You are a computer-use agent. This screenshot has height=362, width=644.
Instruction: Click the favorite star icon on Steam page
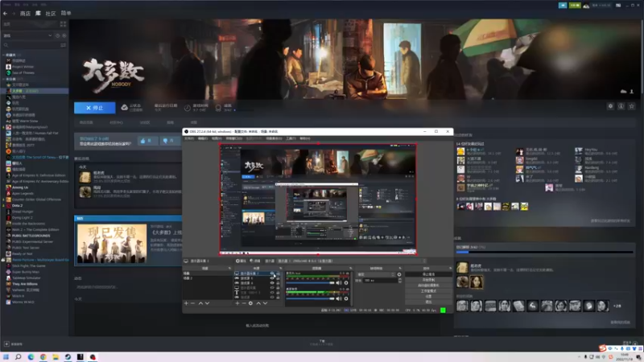click(x=632, y=106)
